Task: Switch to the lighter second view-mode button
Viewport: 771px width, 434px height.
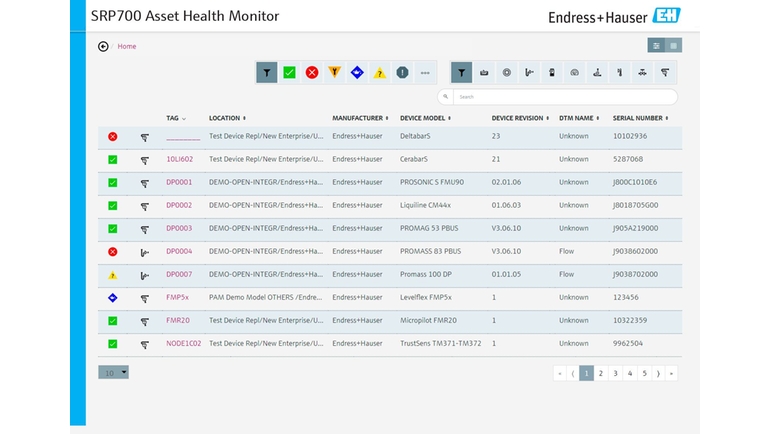Action: pos(673,46)
